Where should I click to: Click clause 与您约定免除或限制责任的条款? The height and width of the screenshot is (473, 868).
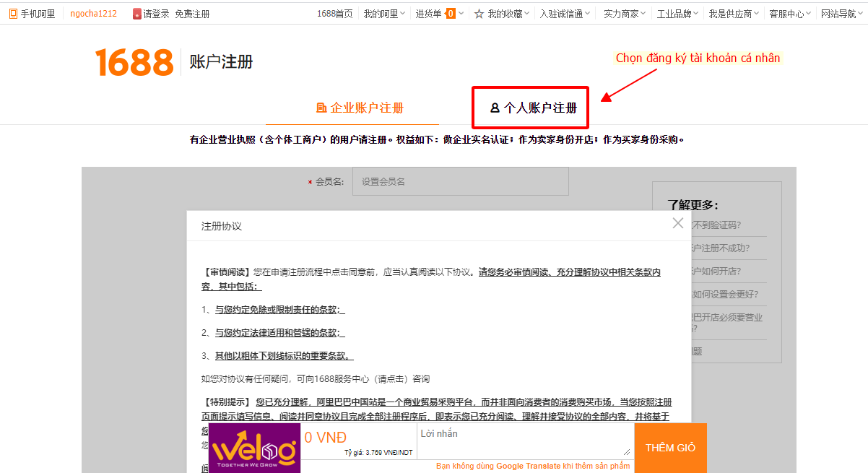pyautogui.click(x=279, y=310)
